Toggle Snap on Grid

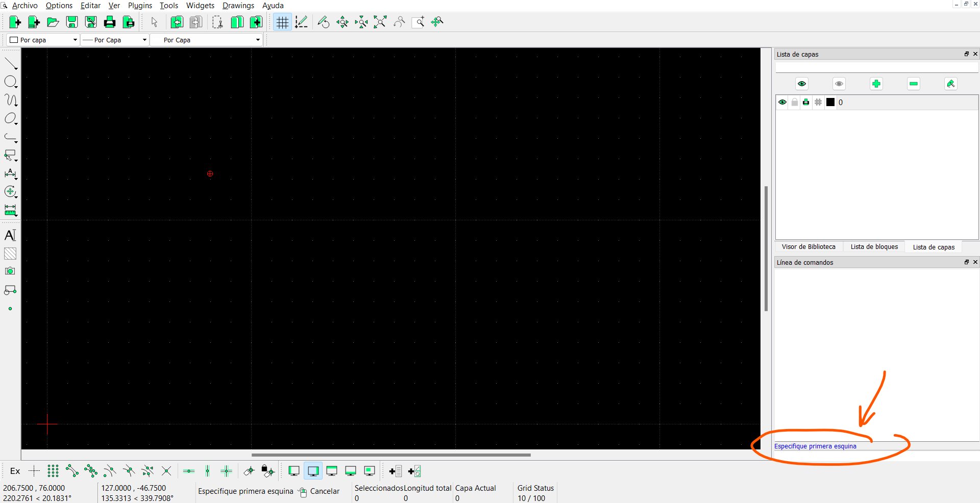(x=53, y=471)
